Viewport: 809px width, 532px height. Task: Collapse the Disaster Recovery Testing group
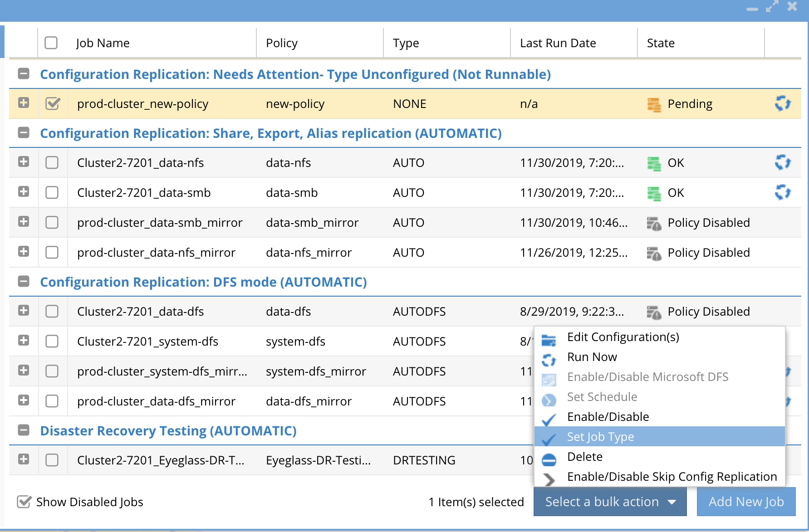[24, 430]
